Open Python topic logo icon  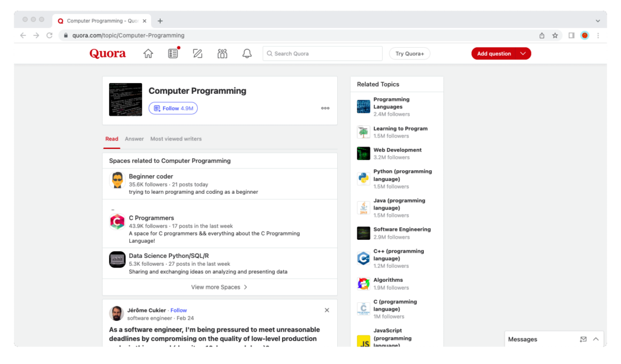pyautogui.click(x=364, y=179)
